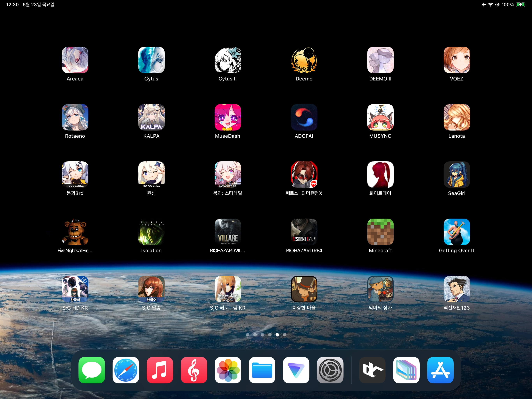Tap the Wi-Fi icon in the status bar

491,4
